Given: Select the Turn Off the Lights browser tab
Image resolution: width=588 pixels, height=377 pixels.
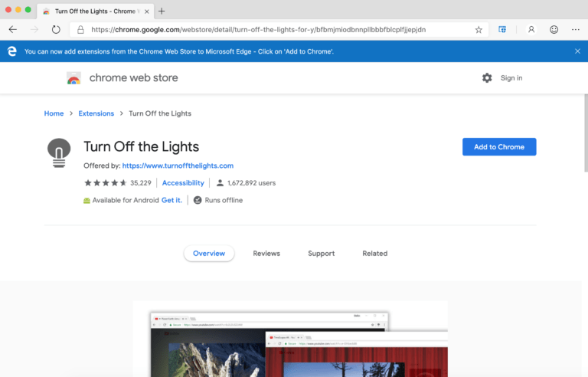Looking at the screenshot, I should [x=95, y=11].
